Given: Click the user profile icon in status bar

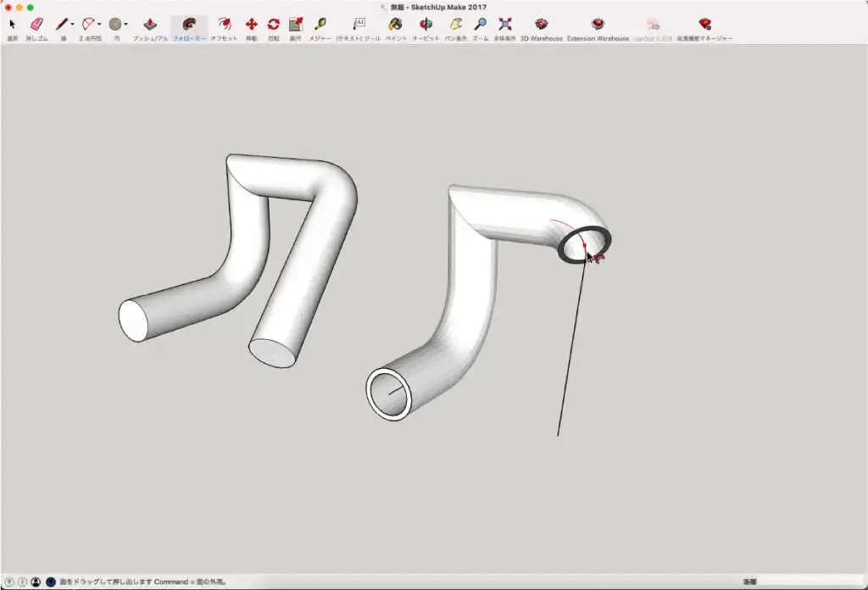Looking at the screenshot, I should coord(36,582).
